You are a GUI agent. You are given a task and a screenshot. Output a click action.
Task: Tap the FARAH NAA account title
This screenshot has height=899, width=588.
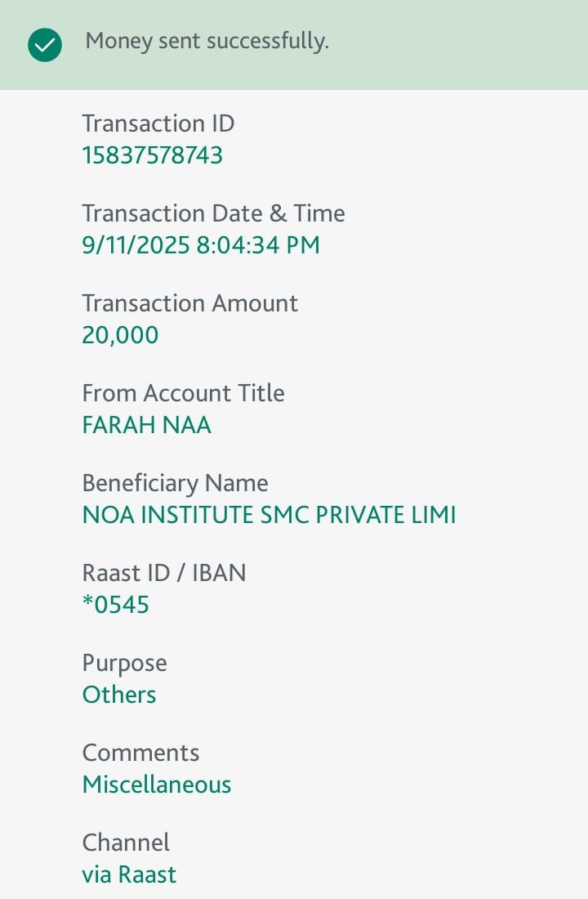(x=146, y=425)
